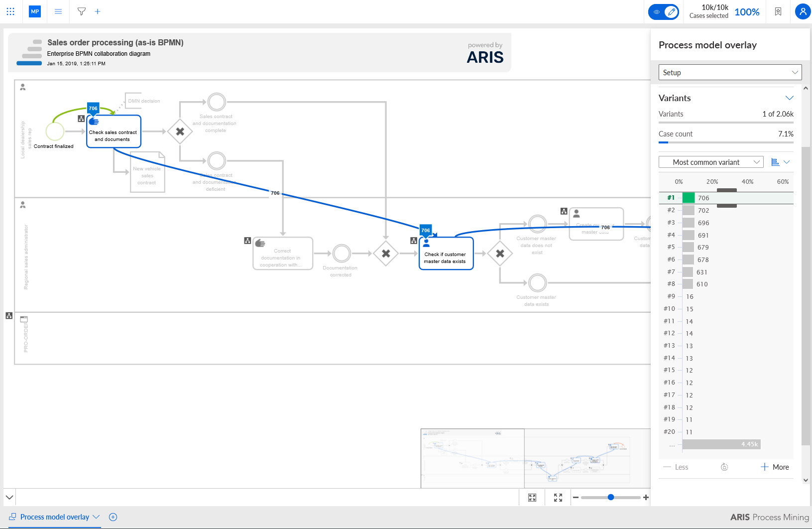Click the More button for variants

(775, 467)
